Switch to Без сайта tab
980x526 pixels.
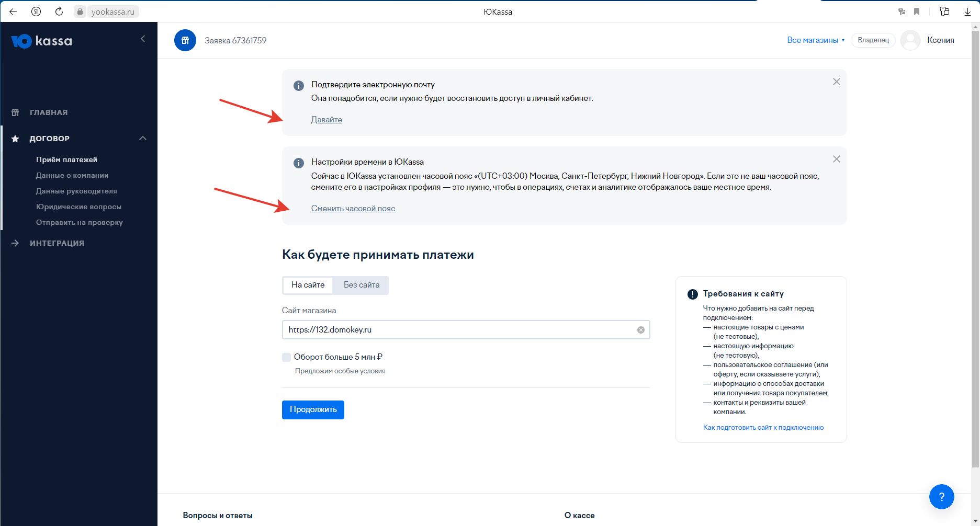pyautogui.click(x=362, y=285)
